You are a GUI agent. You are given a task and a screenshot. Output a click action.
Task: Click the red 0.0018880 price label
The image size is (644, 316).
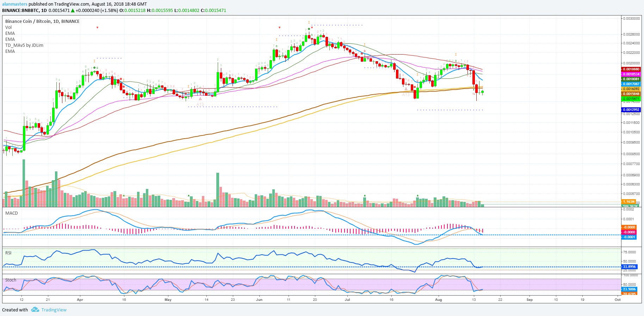click(631, 69)
